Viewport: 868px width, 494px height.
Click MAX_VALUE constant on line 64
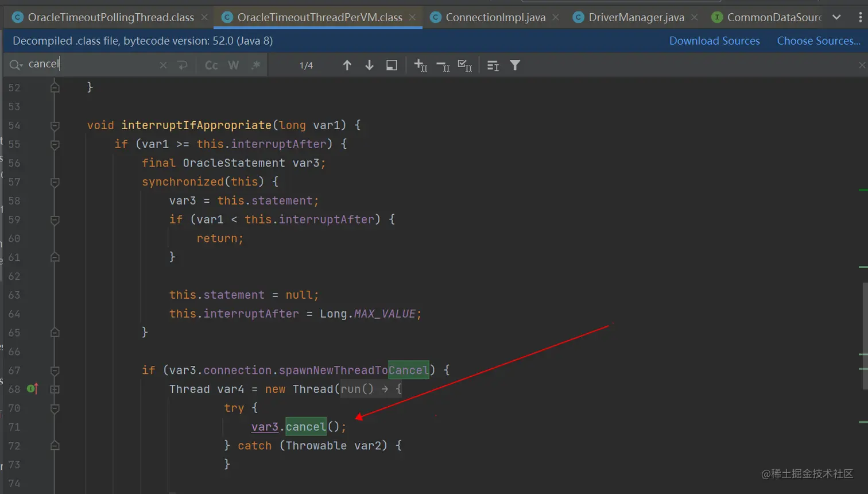pyautogui.click(x=385, y=314)
